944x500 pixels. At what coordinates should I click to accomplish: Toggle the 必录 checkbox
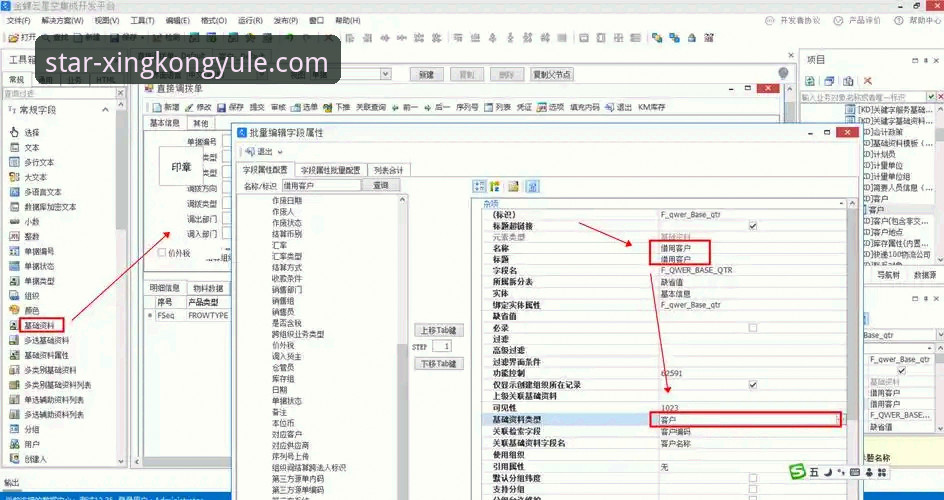[753, 328]
